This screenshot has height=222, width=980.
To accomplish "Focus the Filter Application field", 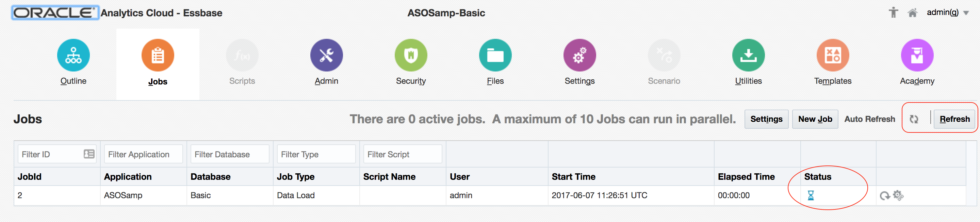I will pos(144,154).
